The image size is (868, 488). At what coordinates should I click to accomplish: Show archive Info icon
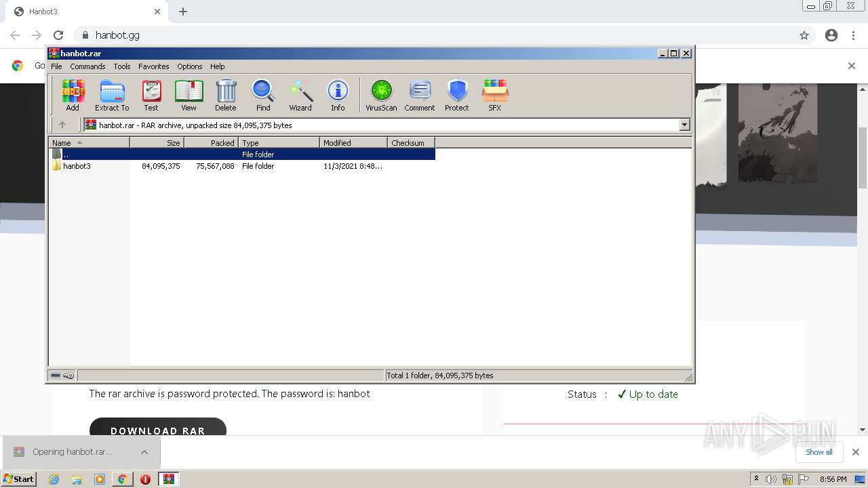click(x=338, y=95)
